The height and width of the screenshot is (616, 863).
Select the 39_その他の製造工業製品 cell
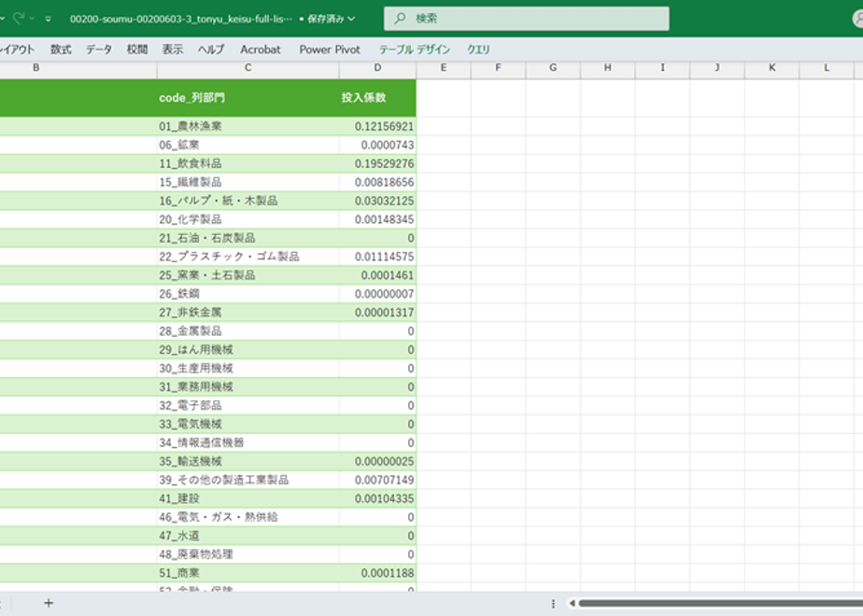pos(248,480)
